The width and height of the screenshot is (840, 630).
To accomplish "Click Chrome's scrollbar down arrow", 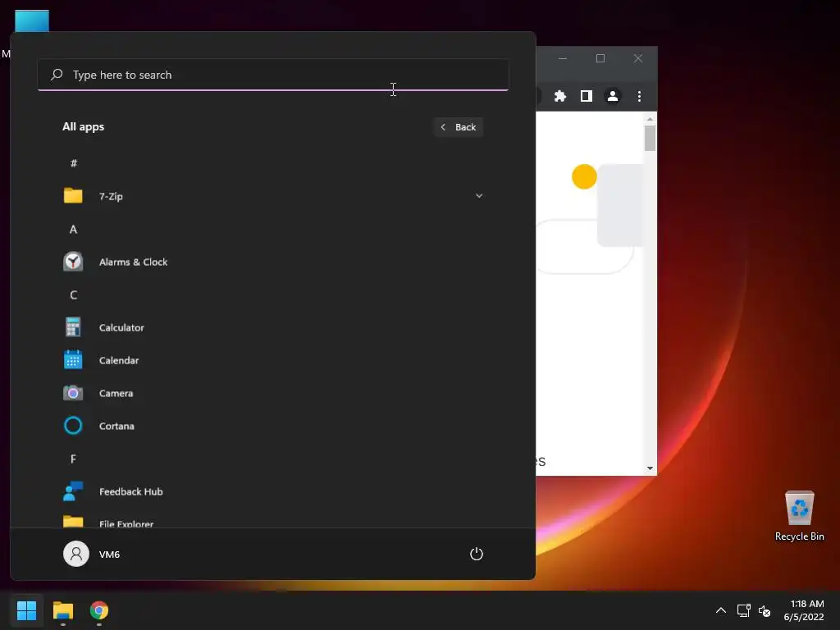I will (x=650, y=468).
